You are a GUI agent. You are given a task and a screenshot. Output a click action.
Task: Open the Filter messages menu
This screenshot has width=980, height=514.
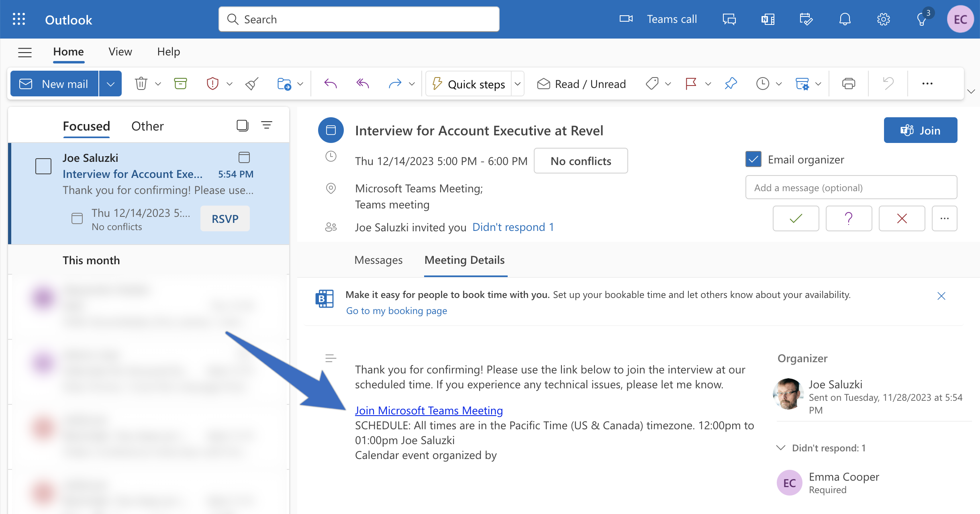(x=267, y=126)
